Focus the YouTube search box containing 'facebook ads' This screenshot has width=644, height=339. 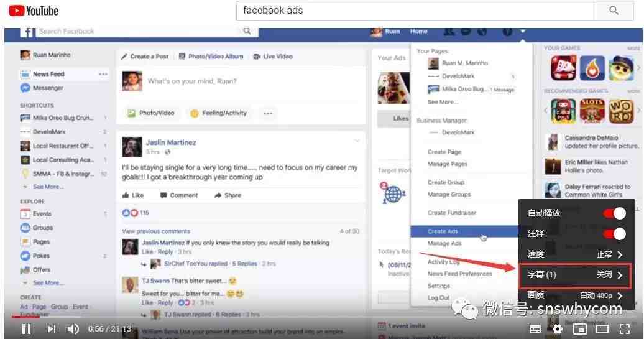pos(415,11)
